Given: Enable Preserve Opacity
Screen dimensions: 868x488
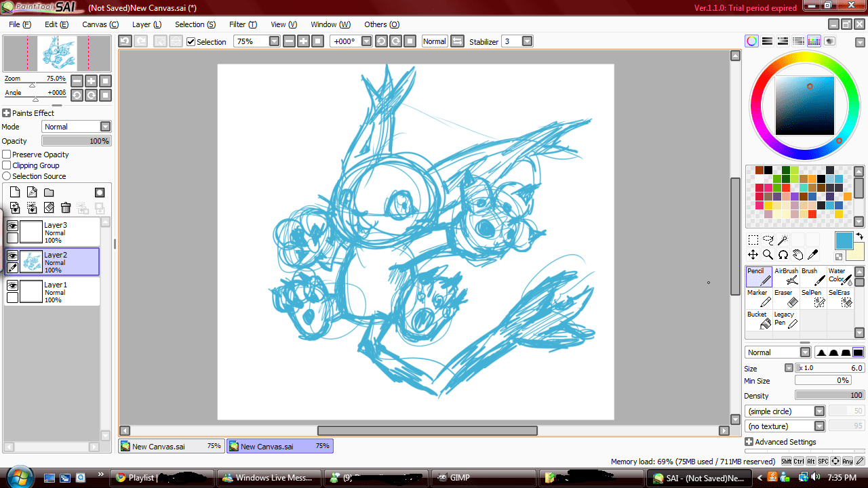Looking at the screenshot, I should tap(7, 155).
